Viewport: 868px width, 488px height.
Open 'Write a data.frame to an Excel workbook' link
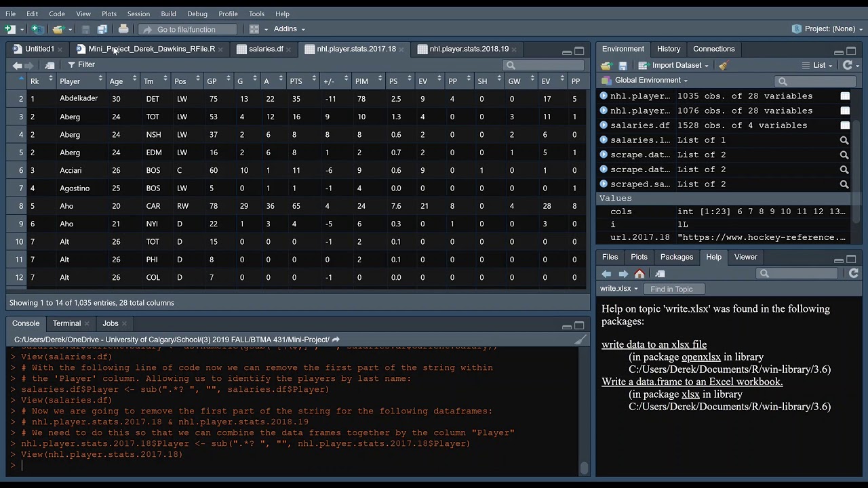(x=692, y=382)
